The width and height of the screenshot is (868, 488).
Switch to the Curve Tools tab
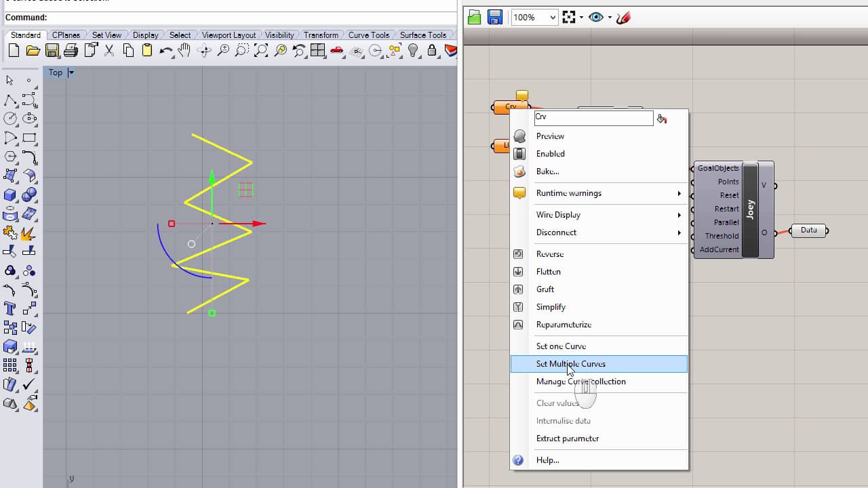pyautogui.click(x=369, y=35)
